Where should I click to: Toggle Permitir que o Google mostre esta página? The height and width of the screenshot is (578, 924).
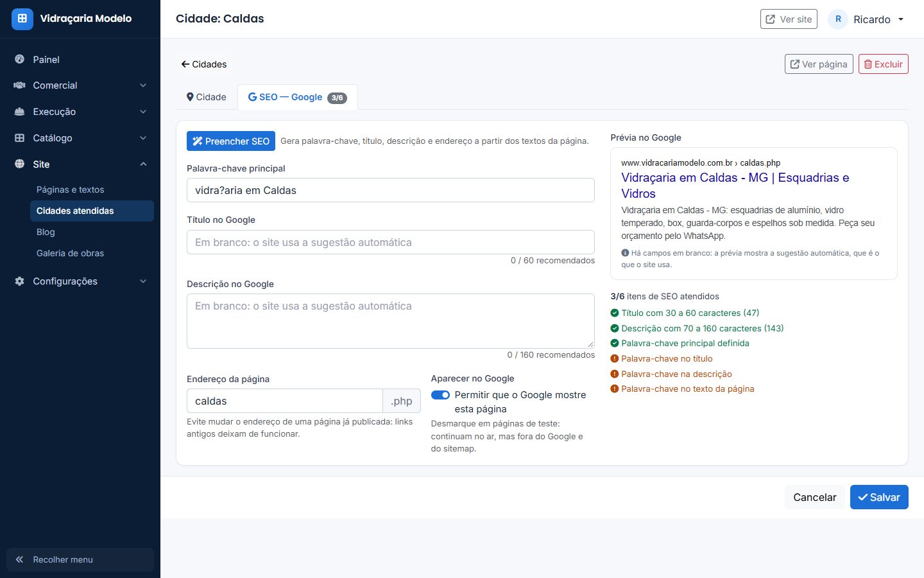tap(440, 395)
